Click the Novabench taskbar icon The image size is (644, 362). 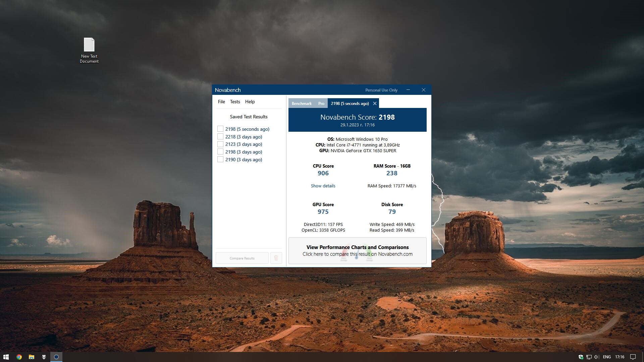point(56,357)
